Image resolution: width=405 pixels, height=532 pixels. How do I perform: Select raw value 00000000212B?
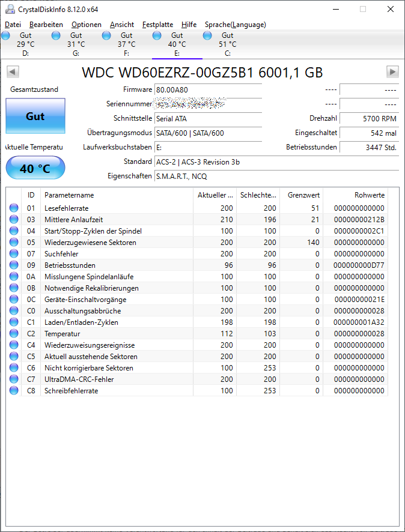click(x=359, y=220)
